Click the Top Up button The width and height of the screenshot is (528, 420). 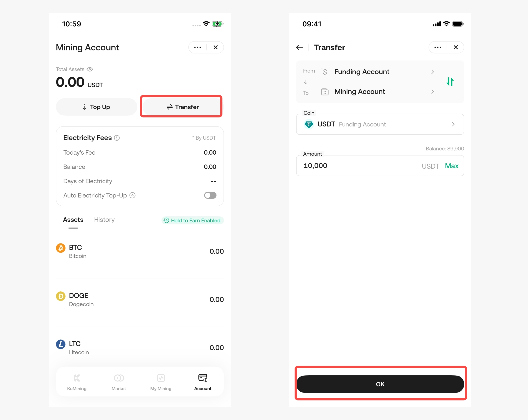97,107
